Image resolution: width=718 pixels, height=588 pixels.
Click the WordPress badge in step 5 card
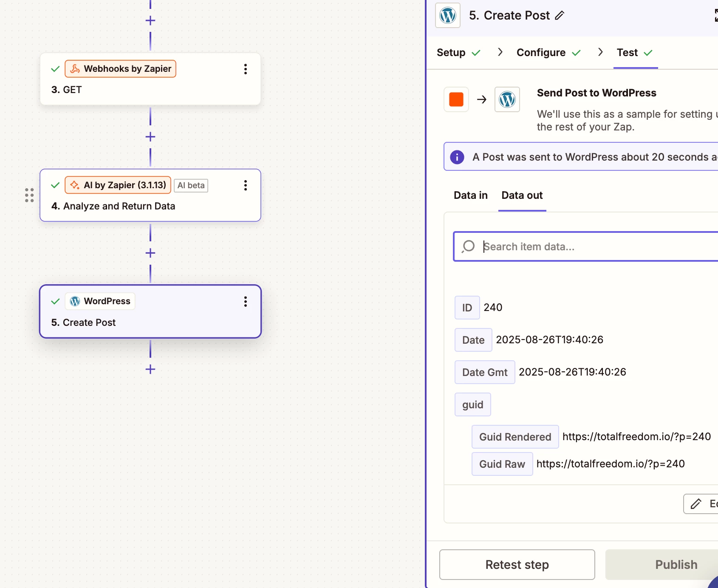pyautogui.click(x=100, y=301)
